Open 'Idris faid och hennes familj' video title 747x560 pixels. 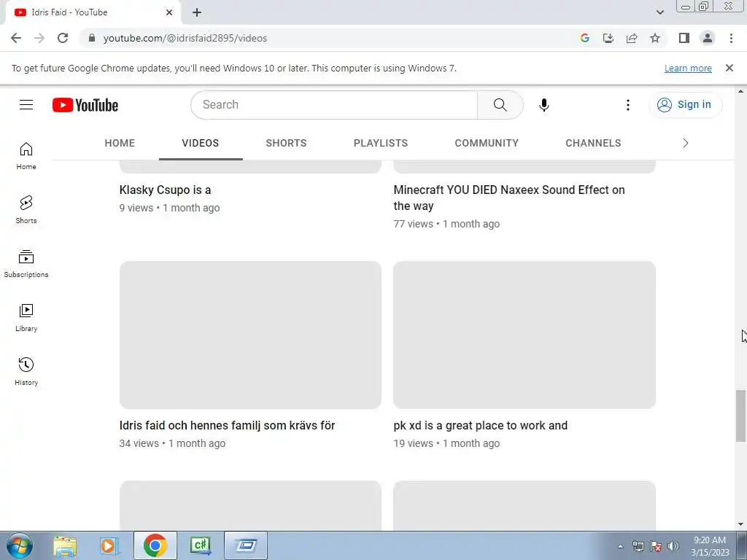228,425
